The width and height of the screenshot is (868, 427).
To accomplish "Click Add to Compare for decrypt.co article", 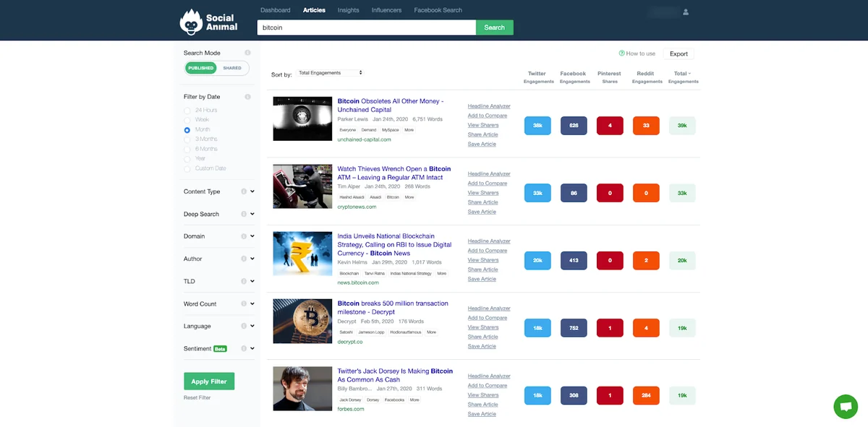I will (488, 318).
